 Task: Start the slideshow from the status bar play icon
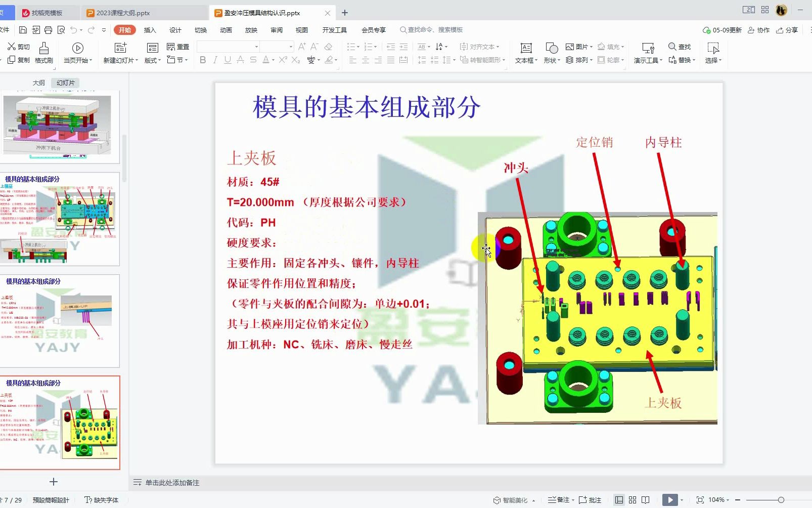(x=670, y=499)
